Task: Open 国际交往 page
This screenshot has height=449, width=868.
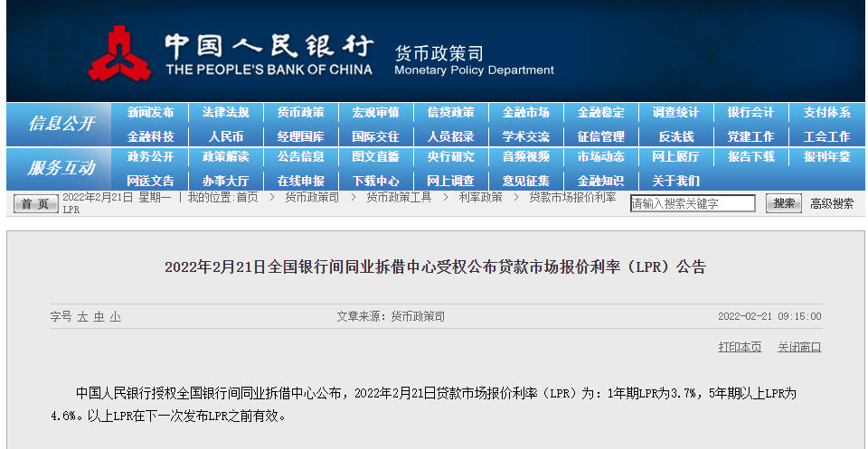Action: click(x=375, y=136)
